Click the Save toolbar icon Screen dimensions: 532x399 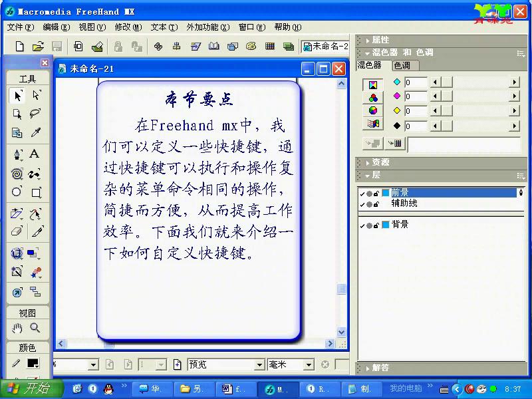click(x=57, y=47)
